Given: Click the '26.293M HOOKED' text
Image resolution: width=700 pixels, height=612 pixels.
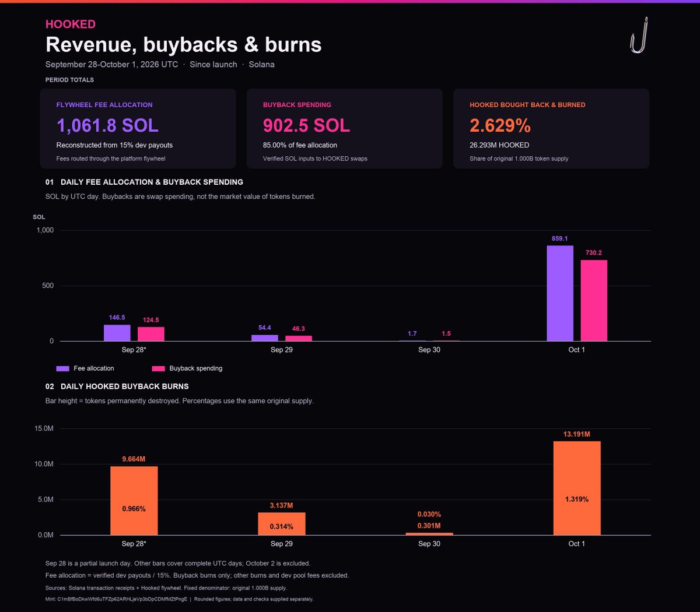Looking at the screenshot, I should point(499,145).
